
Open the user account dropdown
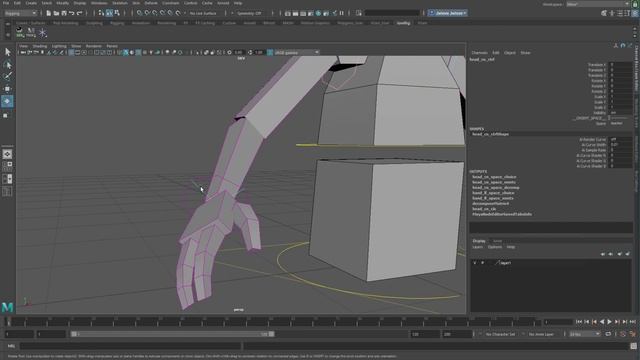click(x=448, y=13)
